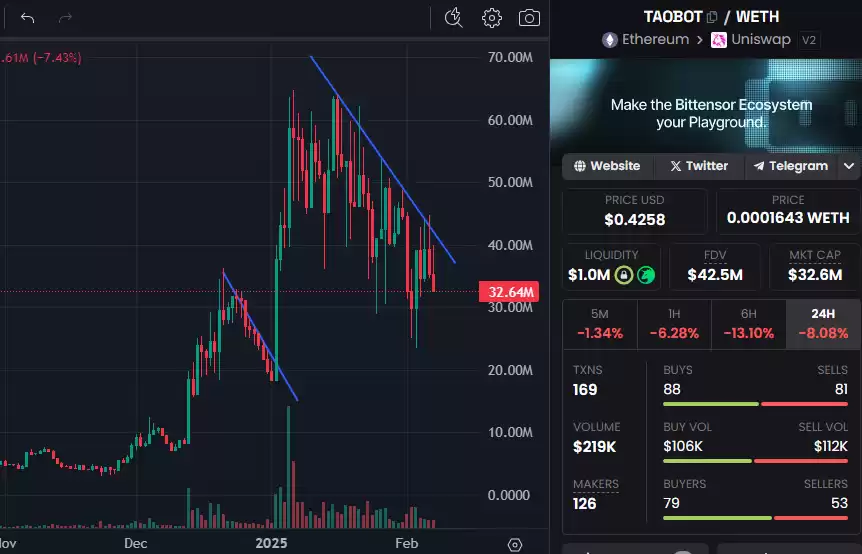Select the upper blue trendline

(x=383, y=159)
